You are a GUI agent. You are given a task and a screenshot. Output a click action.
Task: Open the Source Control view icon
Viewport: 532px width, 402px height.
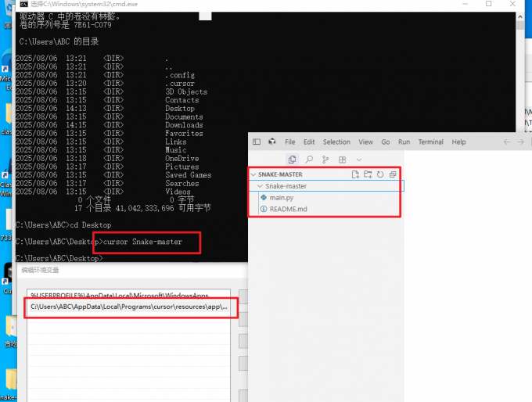325,160
